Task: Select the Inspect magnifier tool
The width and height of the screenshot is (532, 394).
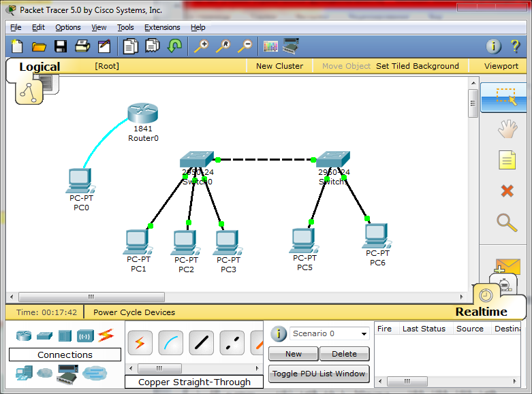Action: (x=507, y=223)
